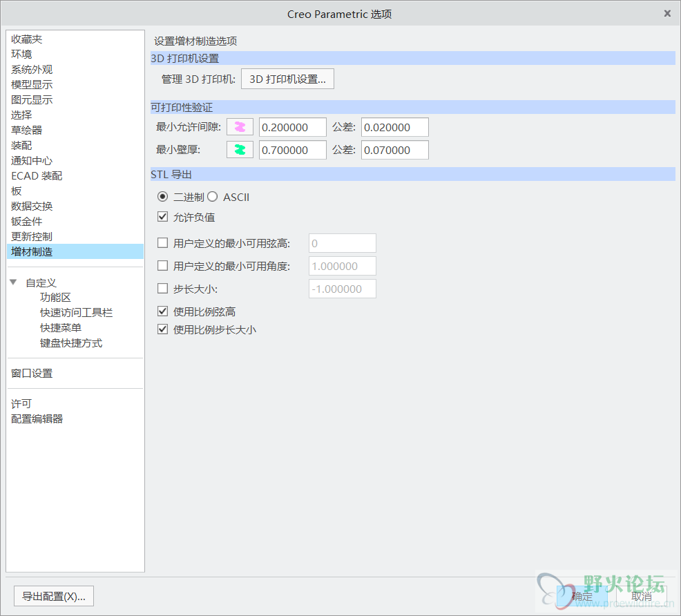This screenshot has width=681, height=616.
Task: Open 键盘快捷方式 customization page
Action: click(x=71, y=343)
